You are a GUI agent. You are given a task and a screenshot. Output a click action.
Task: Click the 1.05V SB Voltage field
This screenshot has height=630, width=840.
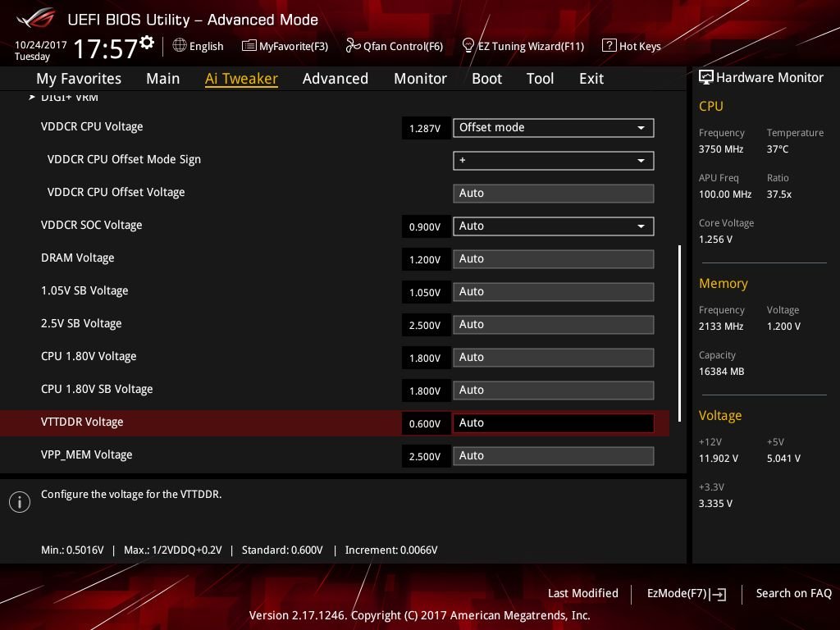coord(554,292)
